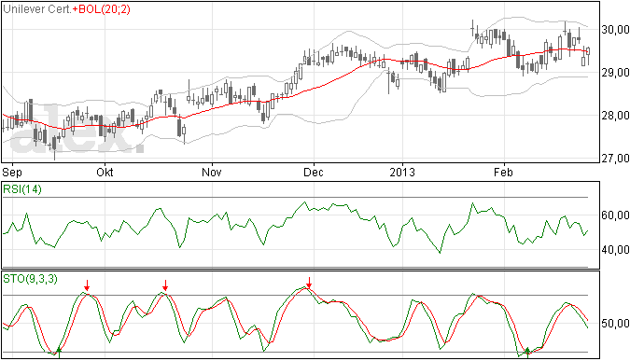
Task: Click the 'Okt' month label
Action: click(105, 172)
